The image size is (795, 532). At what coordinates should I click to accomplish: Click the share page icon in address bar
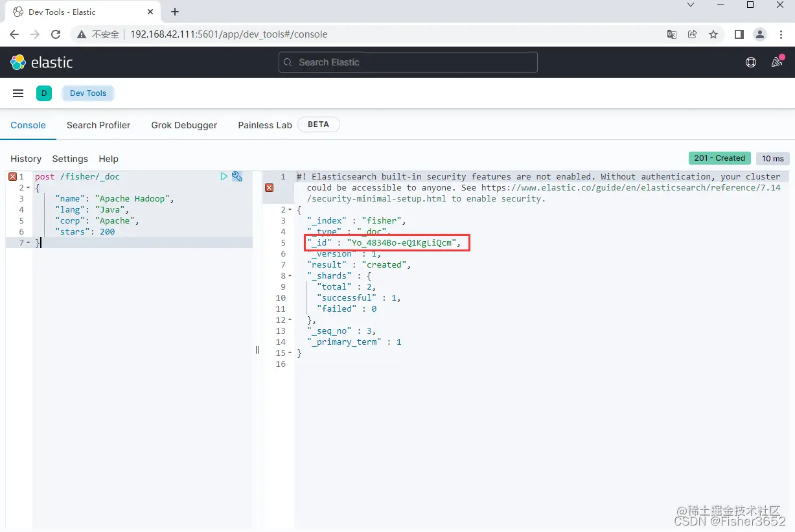pyautogui.click(x=693, y=34)
